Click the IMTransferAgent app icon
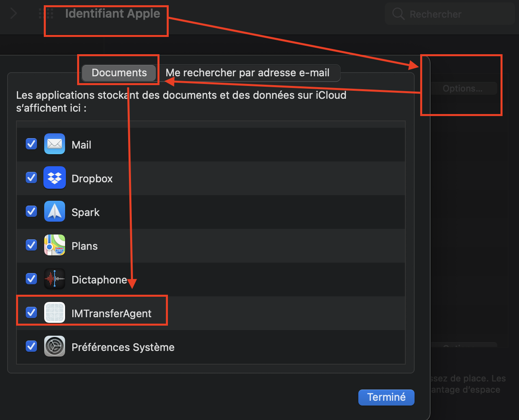 [x=55, y=312]
